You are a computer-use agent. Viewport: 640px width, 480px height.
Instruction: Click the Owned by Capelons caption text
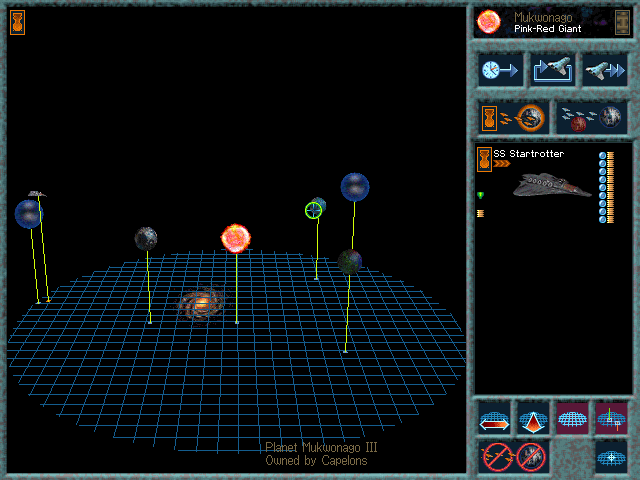[x=316, y=461]
